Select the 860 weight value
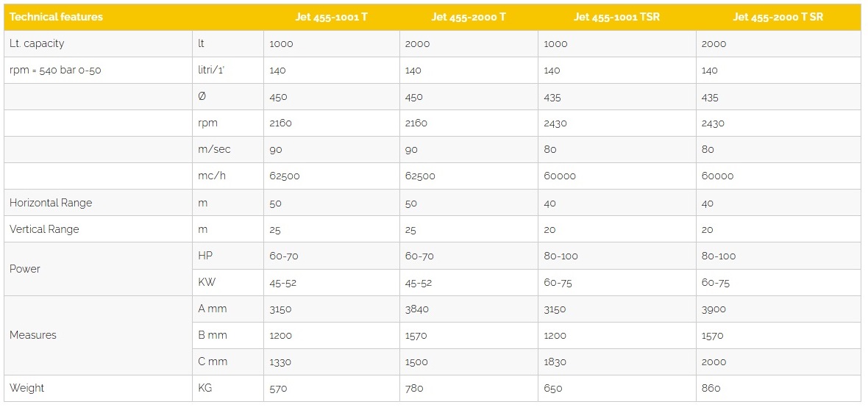The height and width of the screenshot is (410, 868). (711, 389)
